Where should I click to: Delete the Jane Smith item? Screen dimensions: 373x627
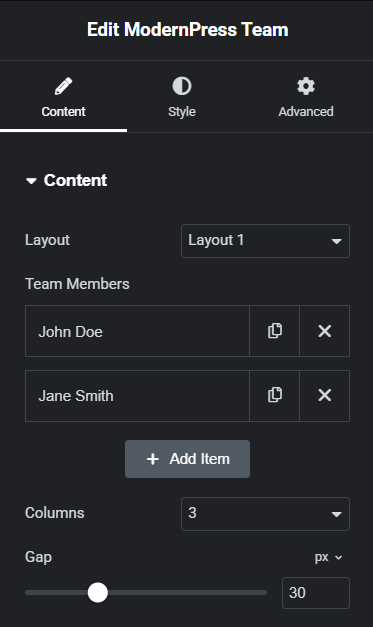pos(325,395)
